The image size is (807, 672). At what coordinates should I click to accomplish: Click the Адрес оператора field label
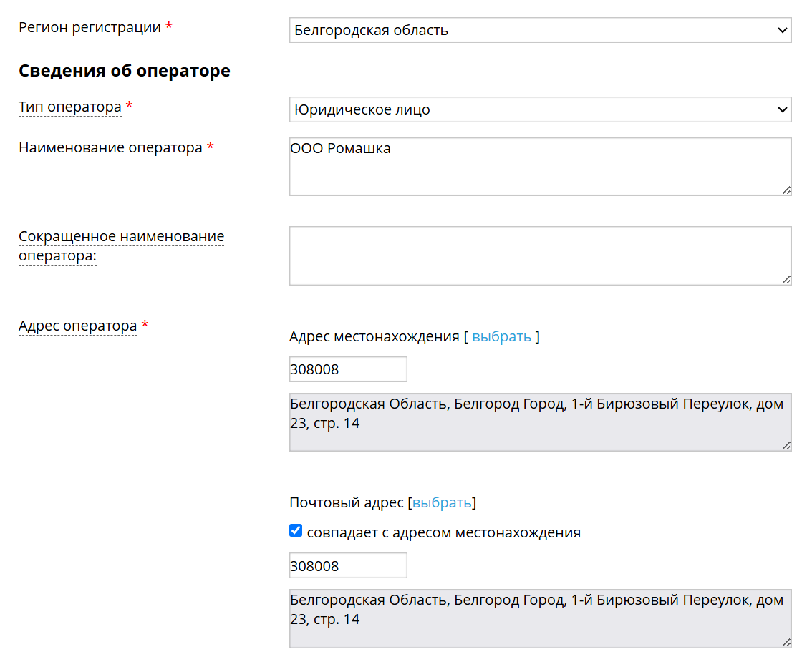coord(78,326)
